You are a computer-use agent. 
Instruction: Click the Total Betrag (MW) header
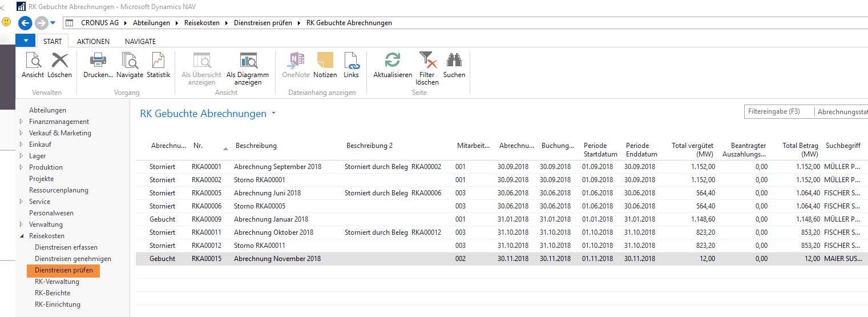[x=800, y=150]
